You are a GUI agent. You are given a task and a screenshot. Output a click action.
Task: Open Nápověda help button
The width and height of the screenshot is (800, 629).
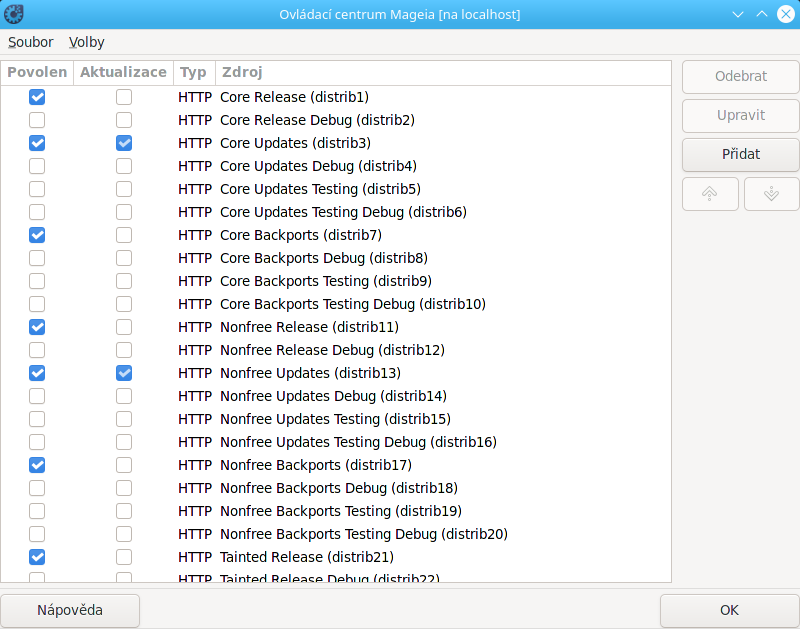[70, 610]
